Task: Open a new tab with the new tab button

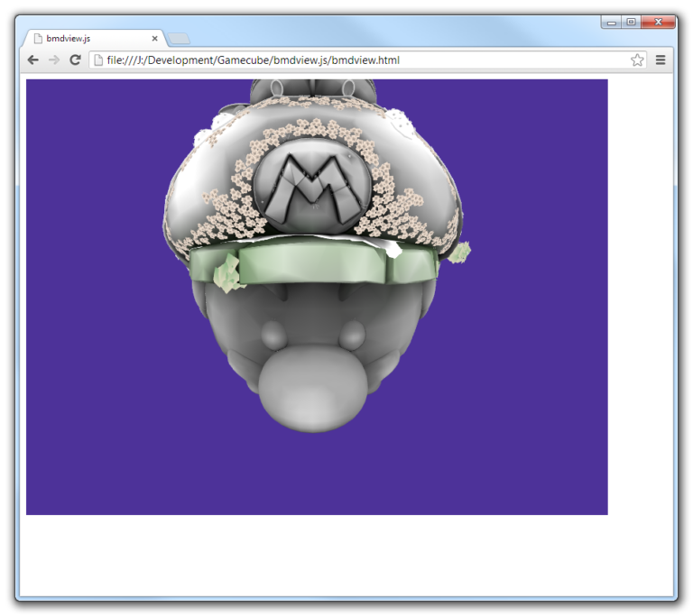Action: [179, 39]
